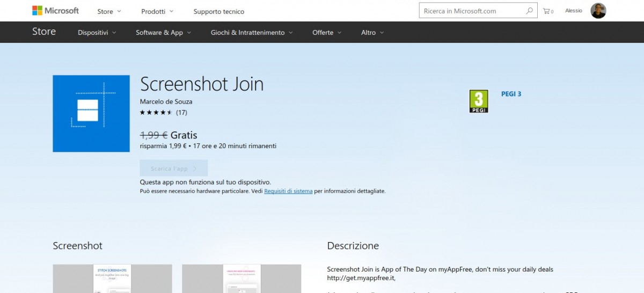The width and height of the screenshot is (644, 293).
Task: Open the user profile avatar
Action: click(598, 11)
